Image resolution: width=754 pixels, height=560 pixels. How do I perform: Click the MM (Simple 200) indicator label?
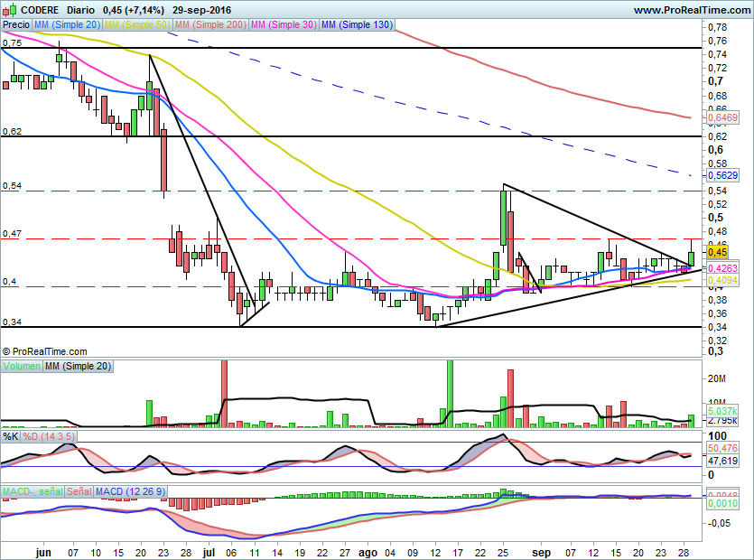click(x=209, y=25)
